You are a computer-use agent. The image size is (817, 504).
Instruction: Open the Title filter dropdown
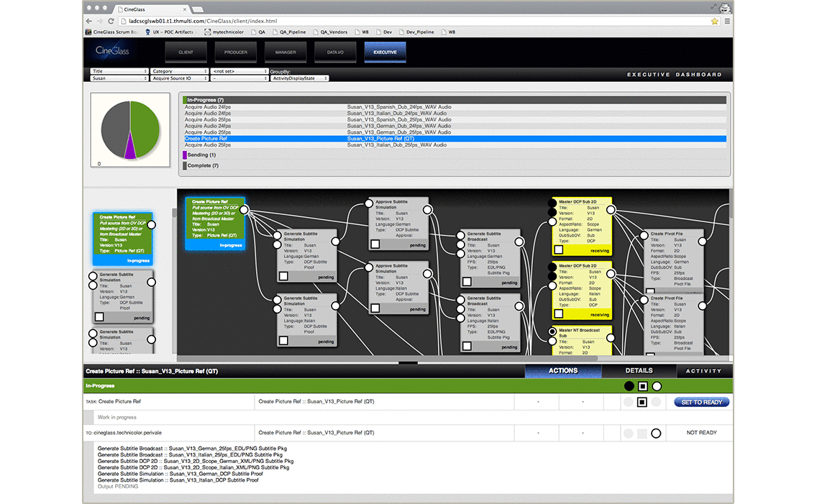point(119,71)
